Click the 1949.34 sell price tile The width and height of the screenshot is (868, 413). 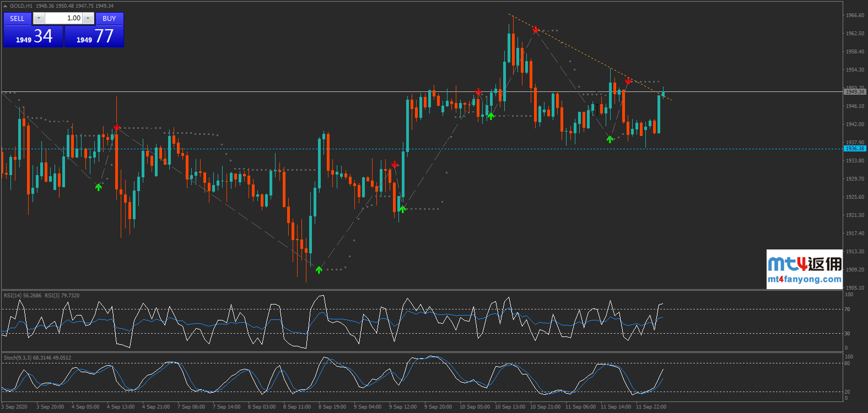tap(33, 37)
